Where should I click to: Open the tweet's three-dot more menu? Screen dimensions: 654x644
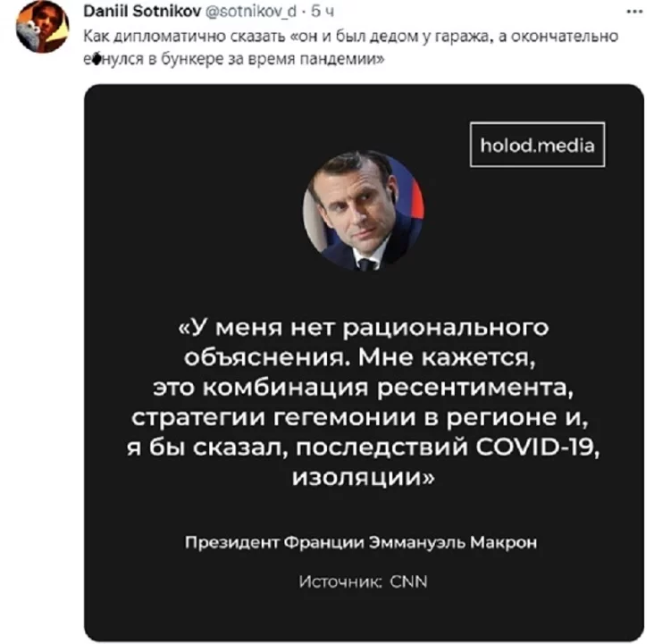click(633, 13)
